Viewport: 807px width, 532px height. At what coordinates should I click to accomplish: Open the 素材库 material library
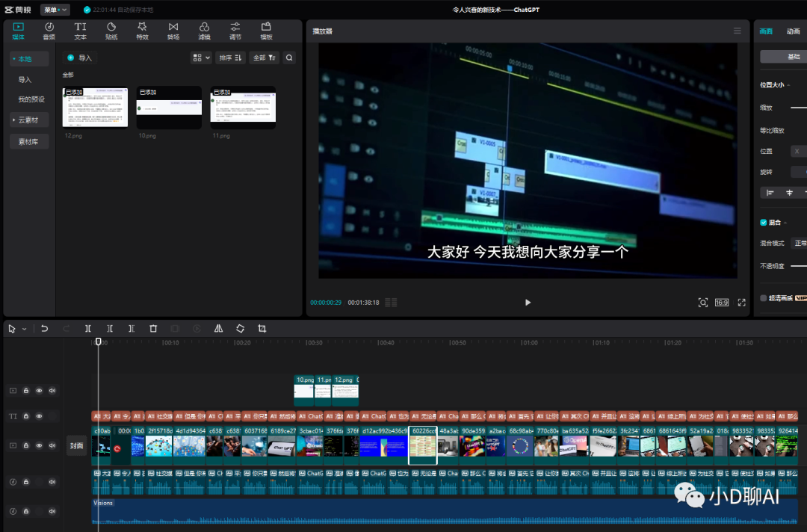pos(29,141)
